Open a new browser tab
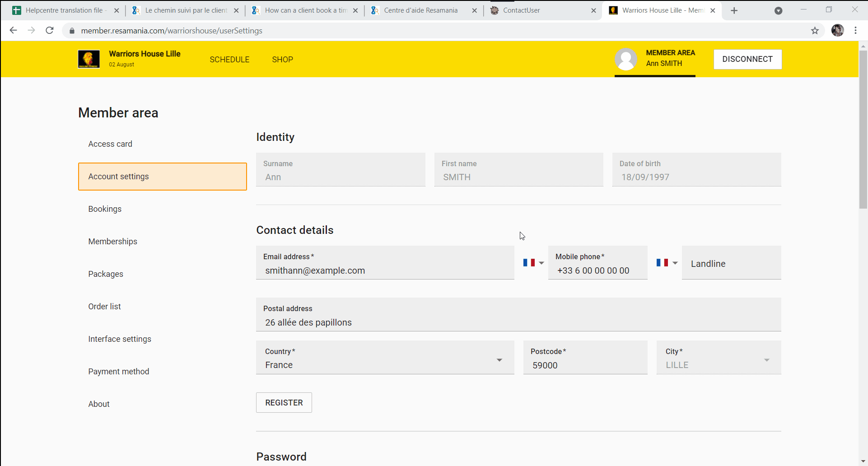The width and height of the screenshot is (868, 466). [734, 10]
